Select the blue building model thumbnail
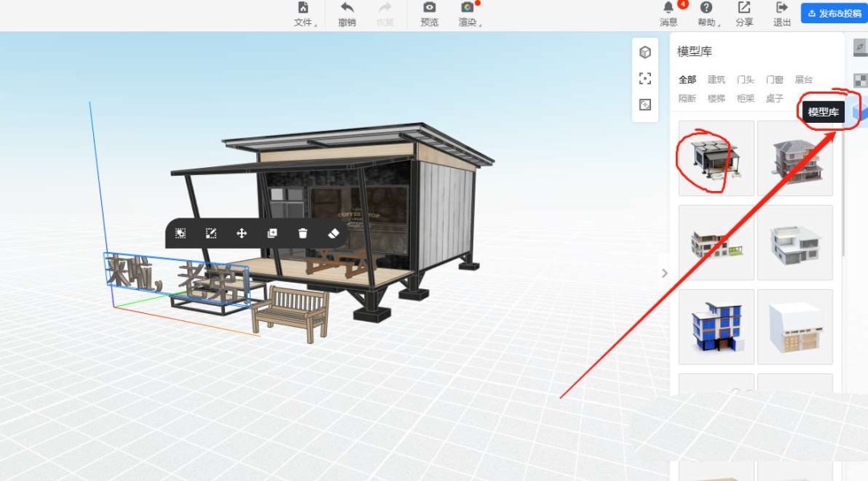The height and width of the screenshot is (481, 868). coord(715,327)
